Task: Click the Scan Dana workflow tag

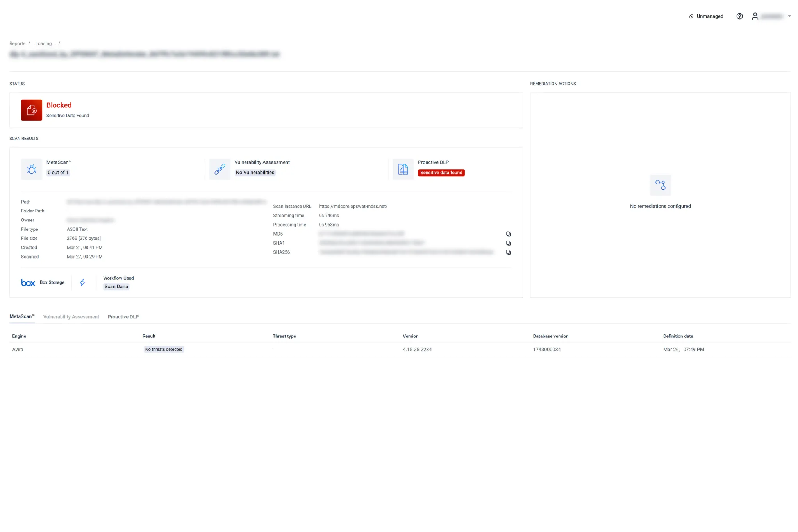Action: tap(116, 287)
